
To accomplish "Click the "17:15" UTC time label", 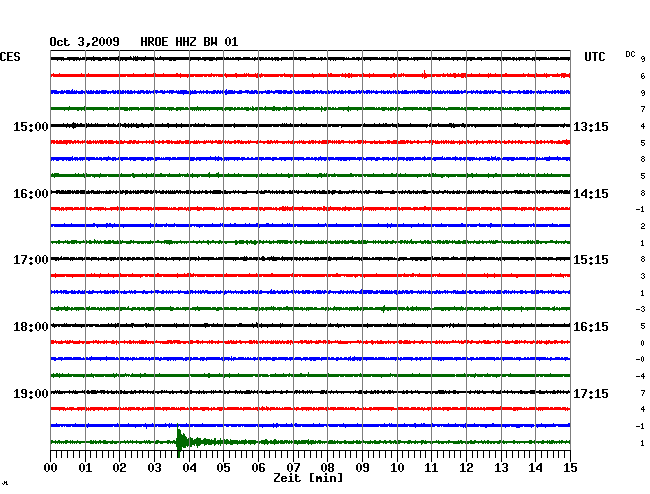I will (x=591, y=393).
